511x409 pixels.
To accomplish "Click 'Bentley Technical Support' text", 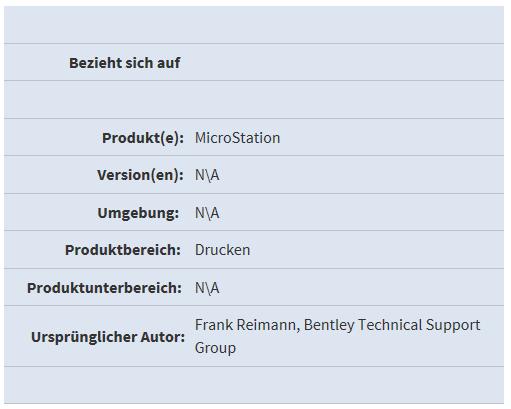I will coord(392,325).
